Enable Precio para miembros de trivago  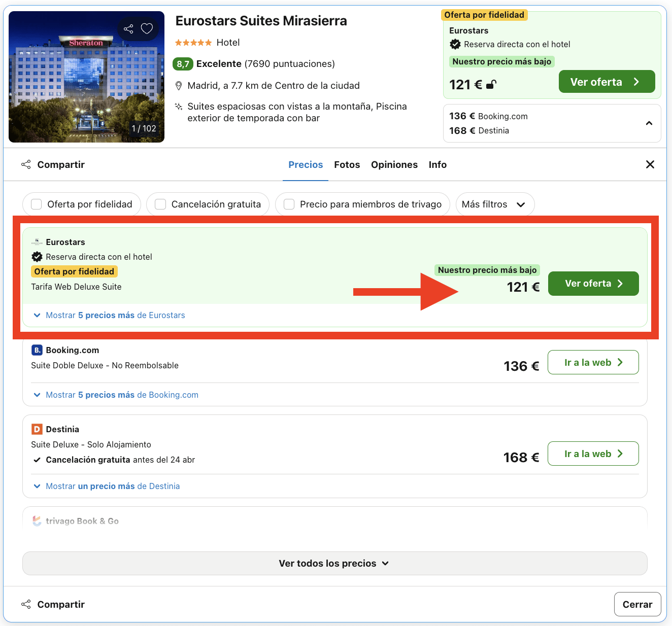click(289, 204)
